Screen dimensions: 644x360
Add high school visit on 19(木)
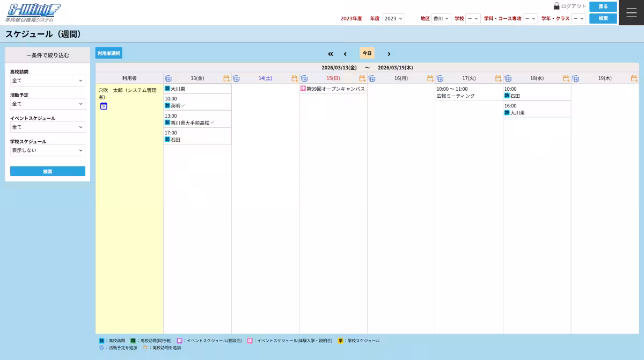tap(634, 78)
